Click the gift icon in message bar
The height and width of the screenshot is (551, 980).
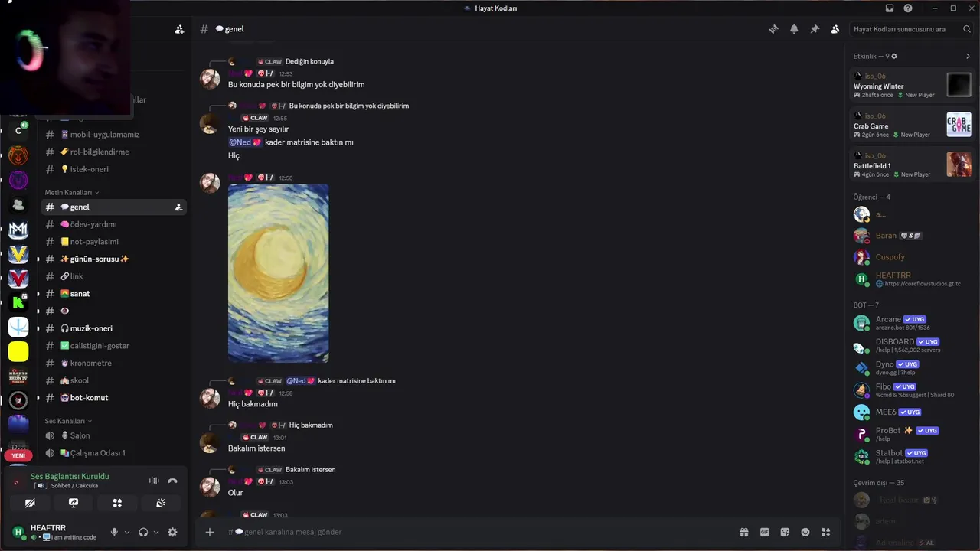pos(743,532)
